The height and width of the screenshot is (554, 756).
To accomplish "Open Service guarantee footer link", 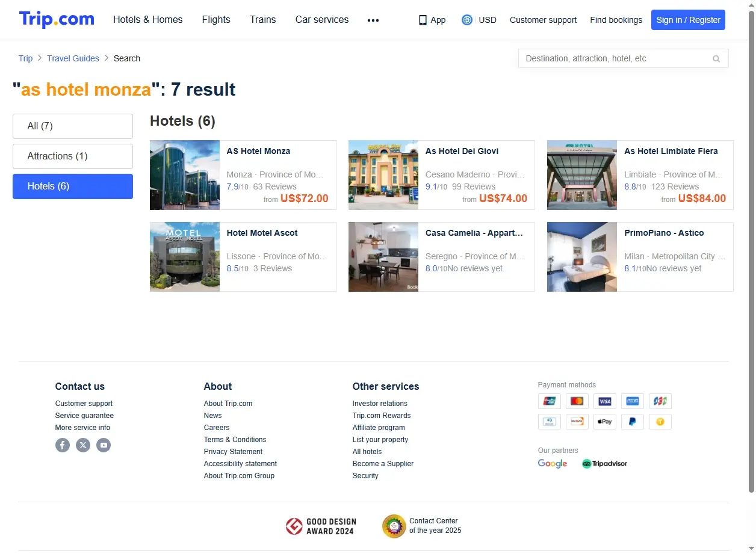I will pos(84,416).
